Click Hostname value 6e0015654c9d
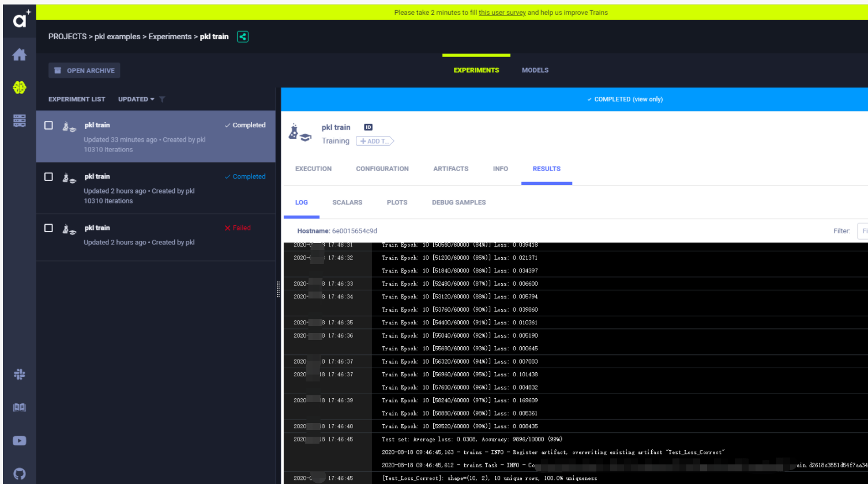Screen dimensions: 868x484 [x=355, y=230]
